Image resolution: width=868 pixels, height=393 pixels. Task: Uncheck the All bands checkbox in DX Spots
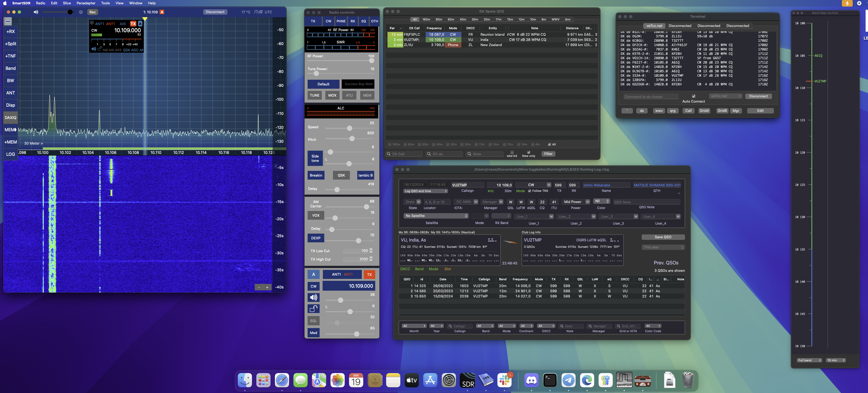point(549,144)
